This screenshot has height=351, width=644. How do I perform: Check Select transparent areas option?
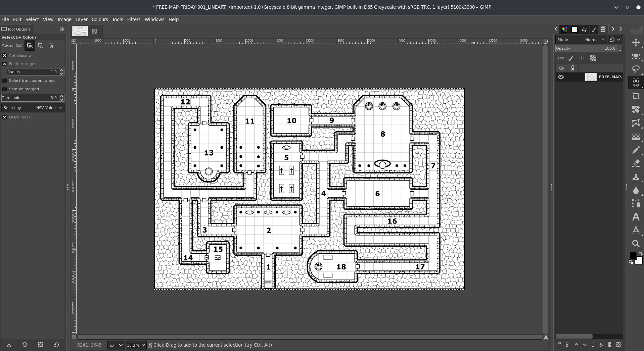(x=5, y=81)
